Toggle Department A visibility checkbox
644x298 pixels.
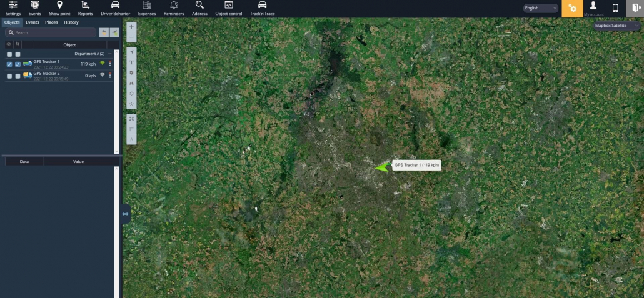(9, 54)
